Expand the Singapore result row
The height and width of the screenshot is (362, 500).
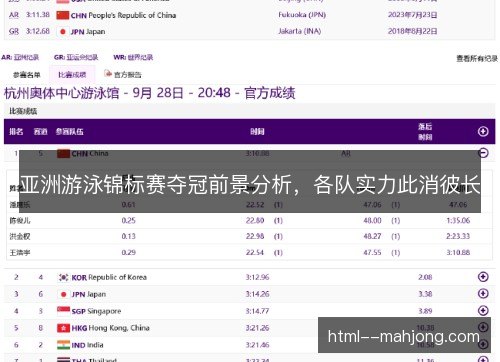click(x=483, y=311)
